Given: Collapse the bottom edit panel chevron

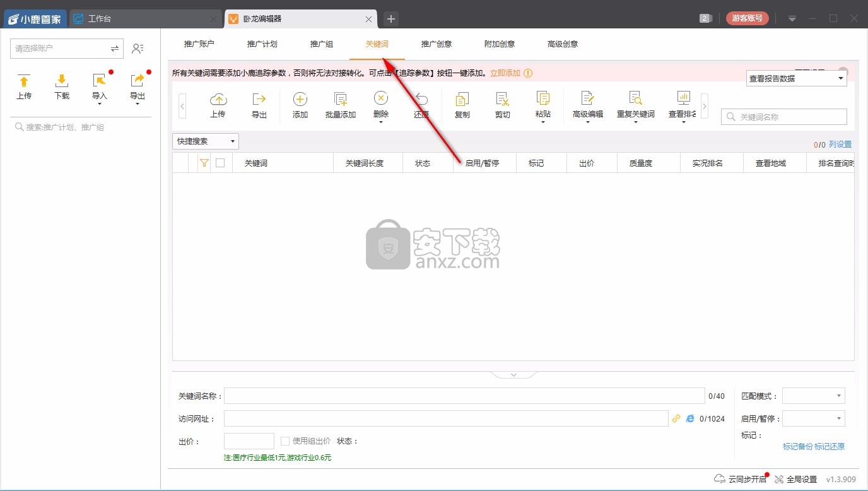Looking at the screenshot, I should pyautogui.click(x=513, y=375).
